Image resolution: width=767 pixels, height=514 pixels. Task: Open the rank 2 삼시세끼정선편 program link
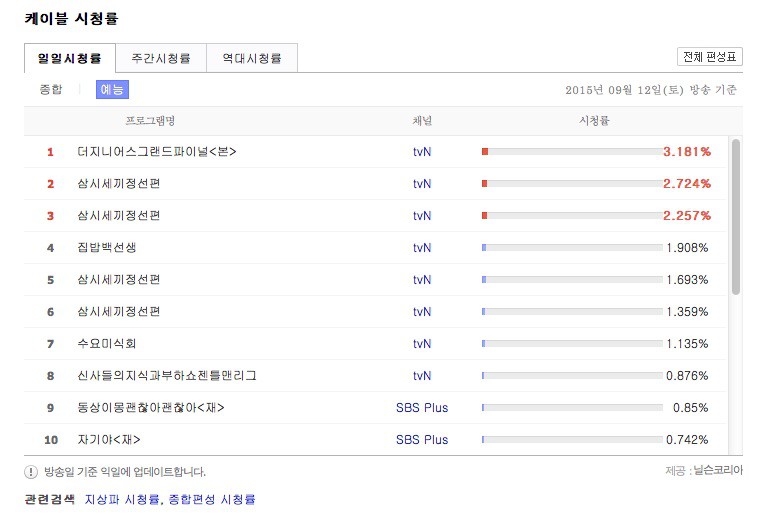pos(119,184)
